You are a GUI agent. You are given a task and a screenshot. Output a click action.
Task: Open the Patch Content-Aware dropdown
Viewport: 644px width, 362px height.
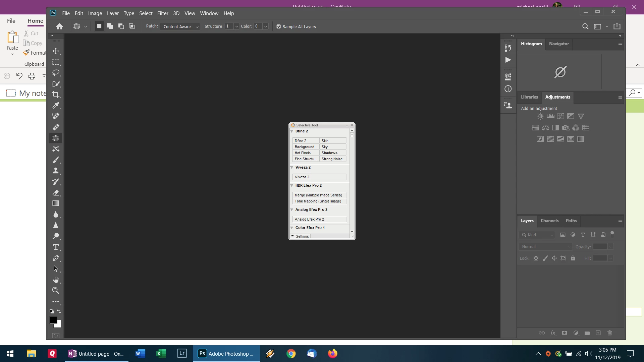pos(180,27)
